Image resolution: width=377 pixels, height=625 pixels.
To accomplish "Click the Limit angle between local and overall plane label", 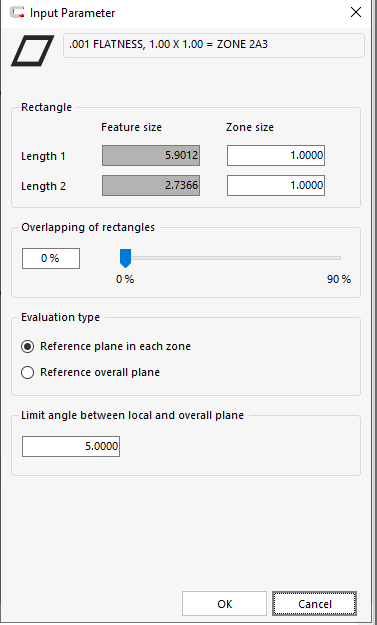I will point(132,415).
